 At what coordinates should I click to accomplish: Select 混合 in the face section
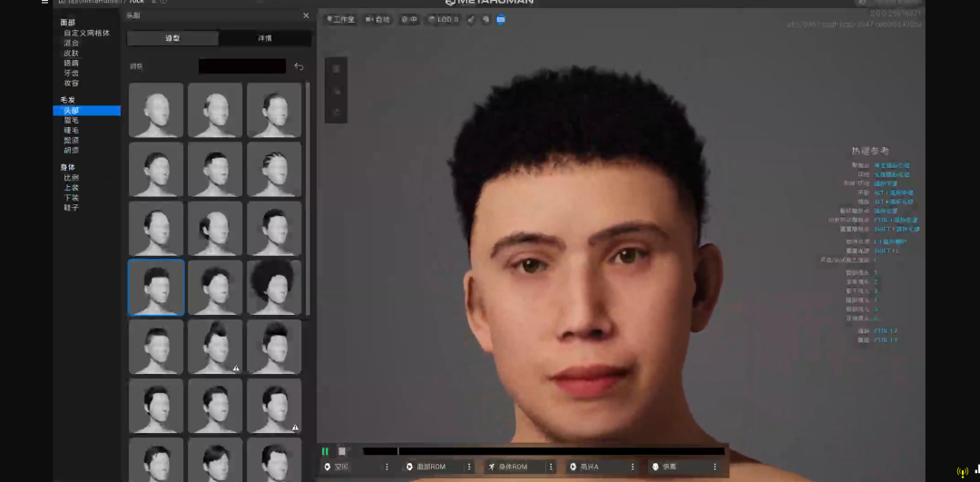tap(72, 43)
